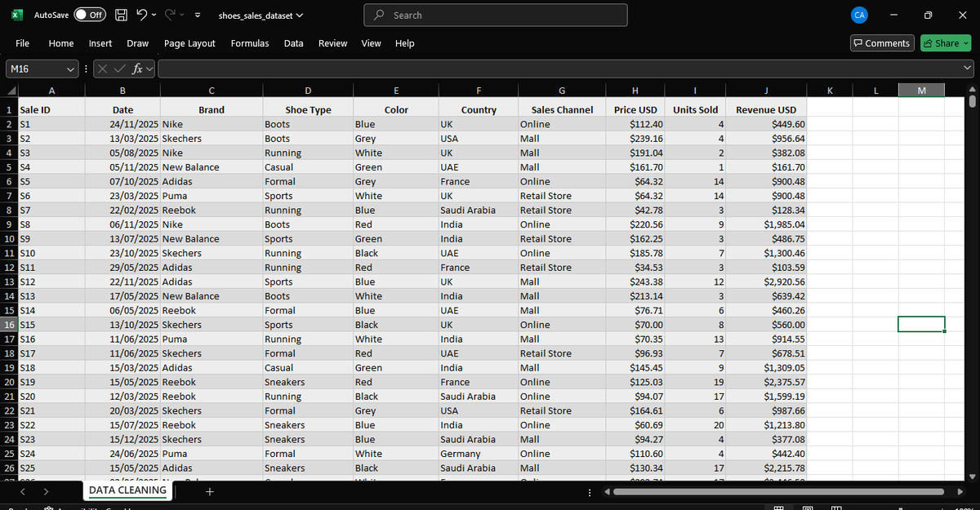Click the Comments button
This screenshot has height=510, width=980.
(881, 43)
